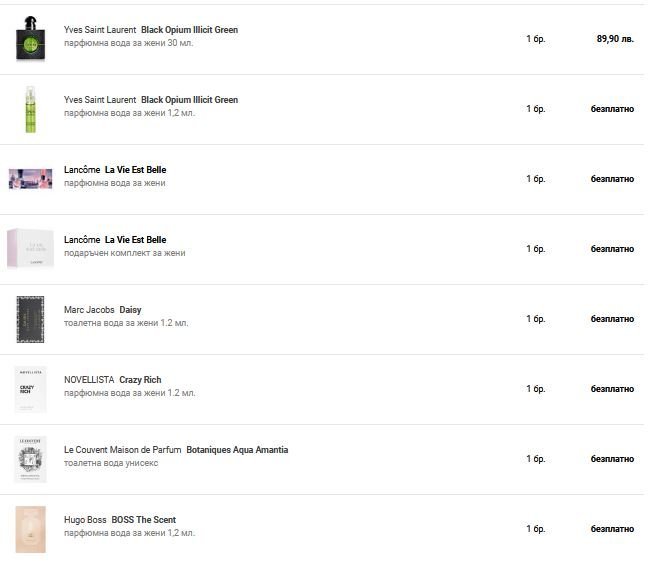The image size is (667, 561).
Task: Open the Black Opium Illicit Green 1,2 ml link
Action: tap(189, 100)
